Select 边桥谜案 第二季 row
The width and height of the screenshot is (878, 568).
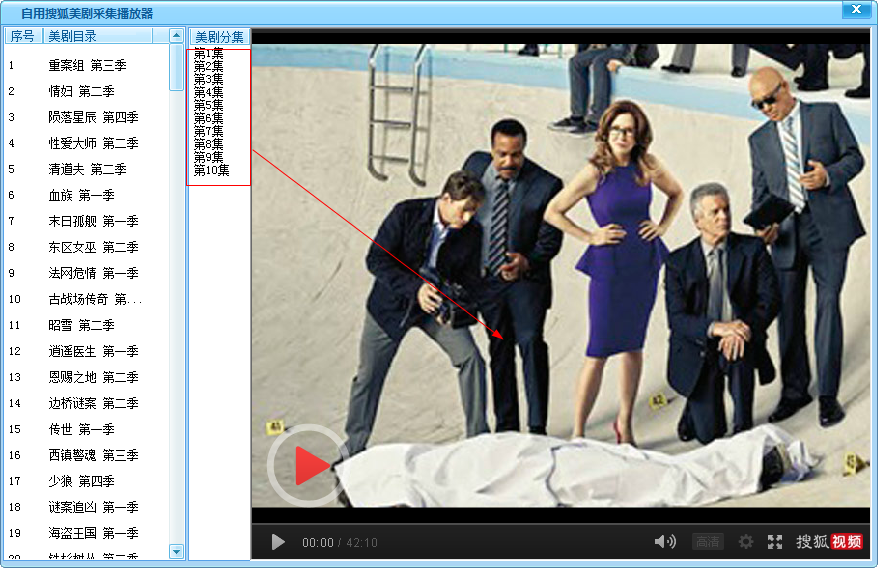tap(87, 403)
